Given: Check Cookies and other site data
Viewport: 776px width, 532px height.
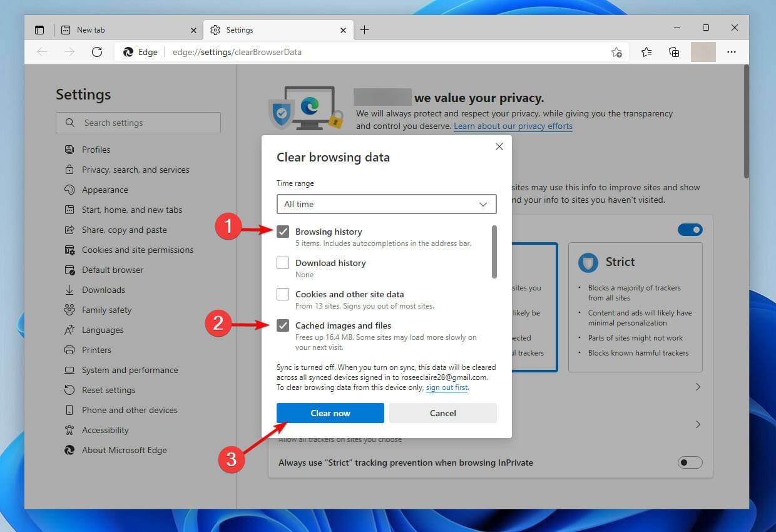Looking at the screenshot, I should (283, 294).
